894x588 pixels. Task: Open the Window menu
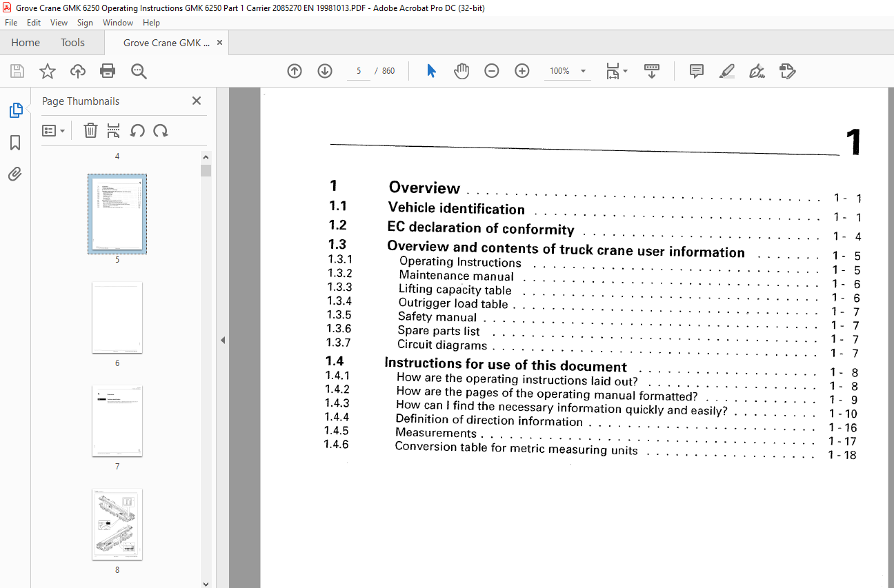click(x=118, y=23)
